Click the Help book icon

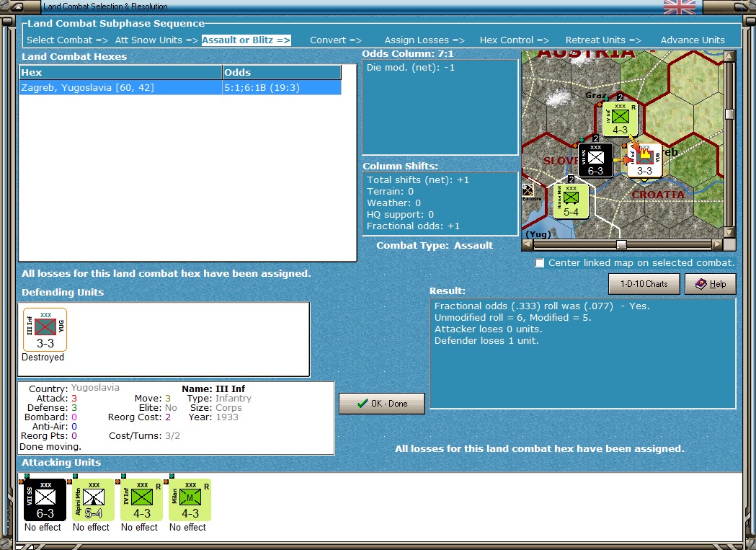tap(701, 284)
